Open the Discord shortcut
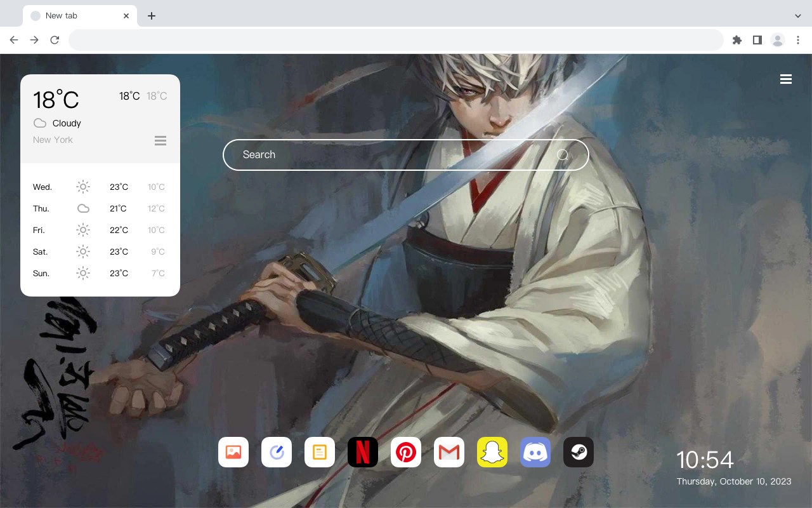 (535, 452)
